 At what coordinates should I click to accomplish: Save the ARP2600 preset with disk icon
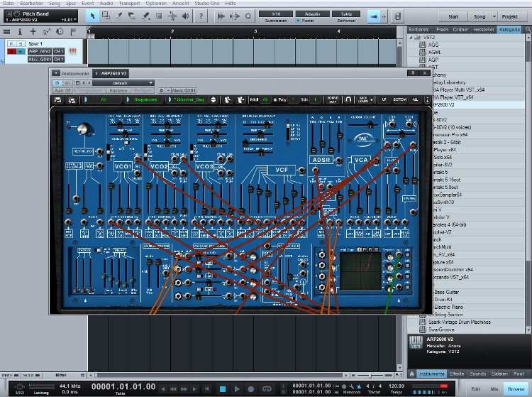pos(57,99)
